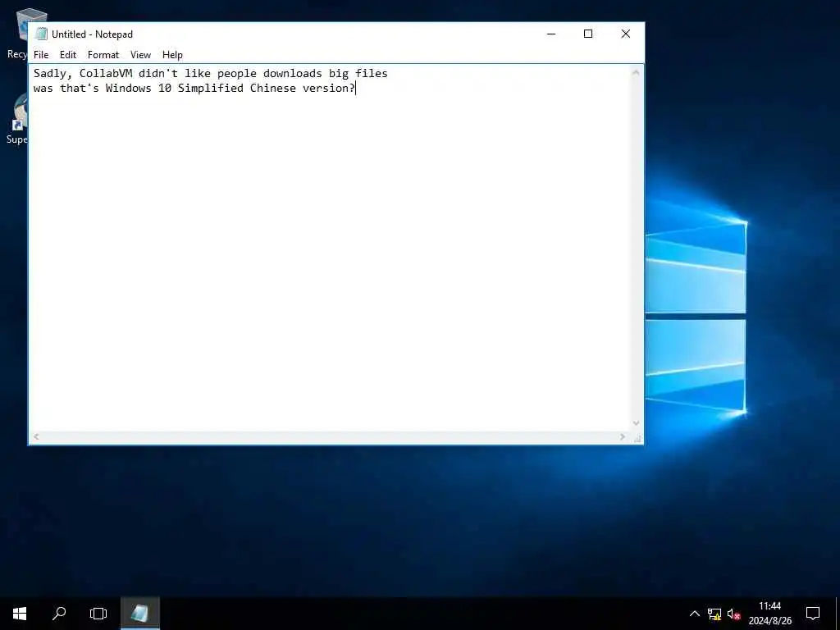Open the taskbar Search magnifier
The height and width of the screenshot is (630, 840).
(59, 614)
